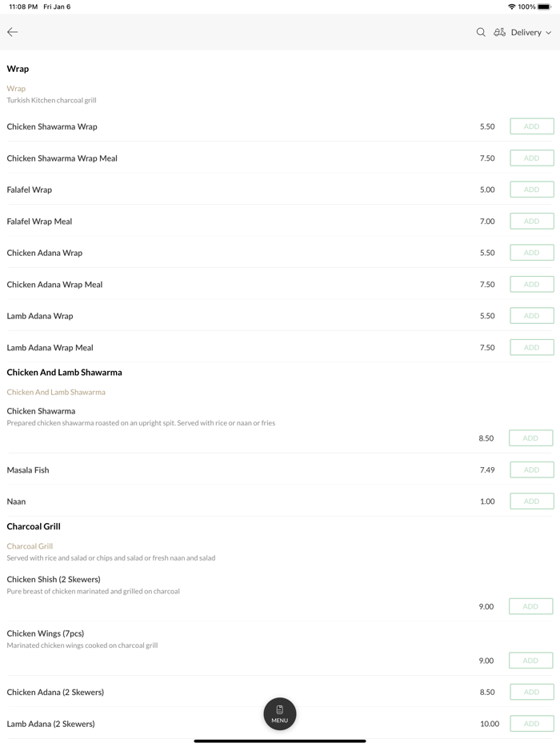Add Falafel Wrap to basket

pyautogui.click(x=531, y=190)
